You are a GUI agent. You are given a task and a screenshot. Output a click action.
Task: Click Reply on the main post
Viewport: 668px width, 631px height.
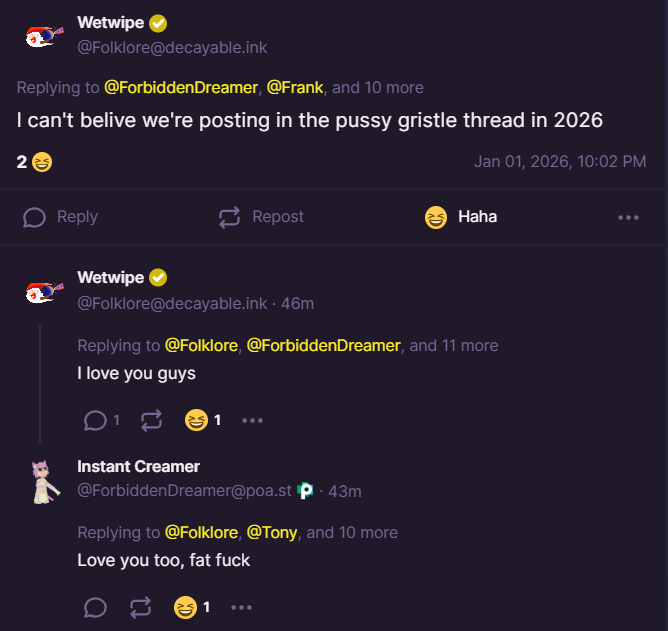(x=60, y=217)
